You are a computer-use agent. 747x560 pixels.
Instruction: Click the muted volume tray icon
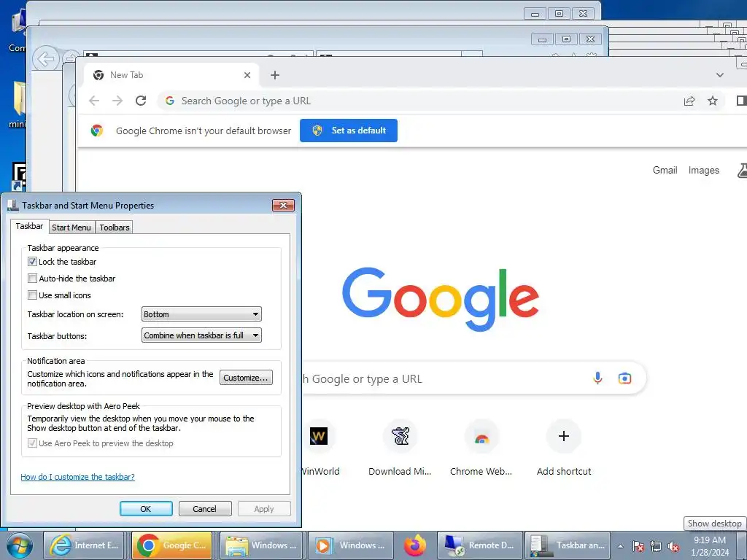pyautogui.click(x=673, y=546)
